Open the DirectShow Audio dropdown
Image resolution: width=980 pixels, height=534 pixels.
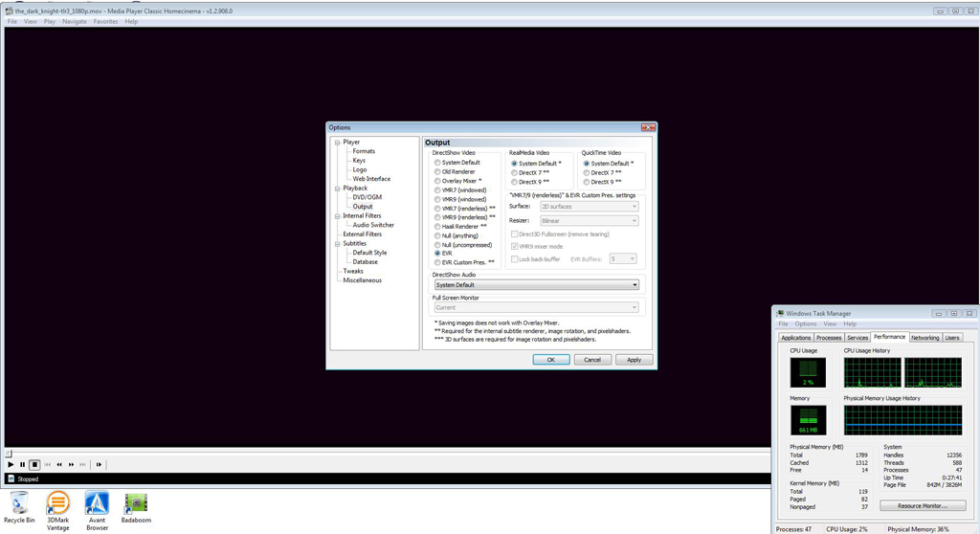pos(535,285)
